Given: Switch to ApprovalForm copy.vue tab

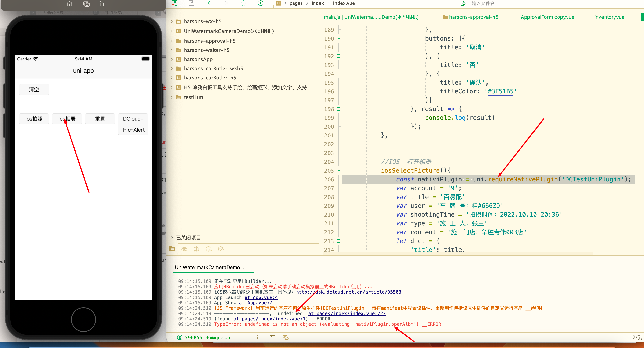Looking at the screenshot, I should point(547,17).
